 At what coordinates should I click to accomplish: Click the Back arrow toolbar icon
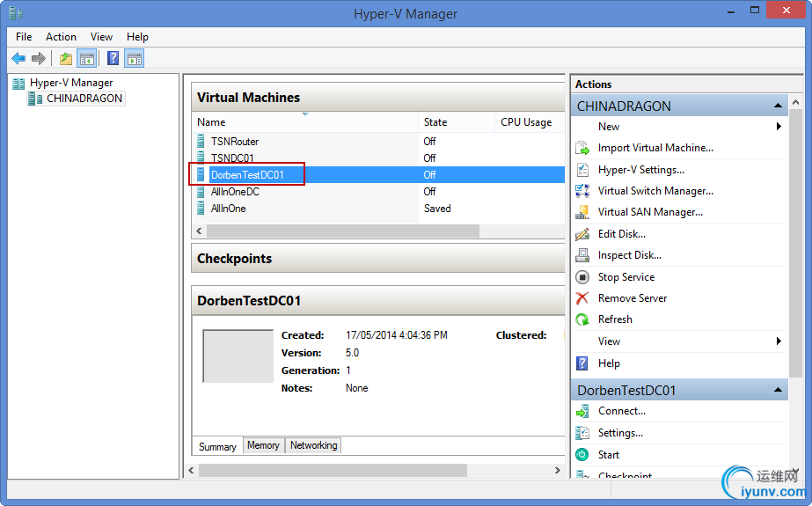(x=18, y=59)
